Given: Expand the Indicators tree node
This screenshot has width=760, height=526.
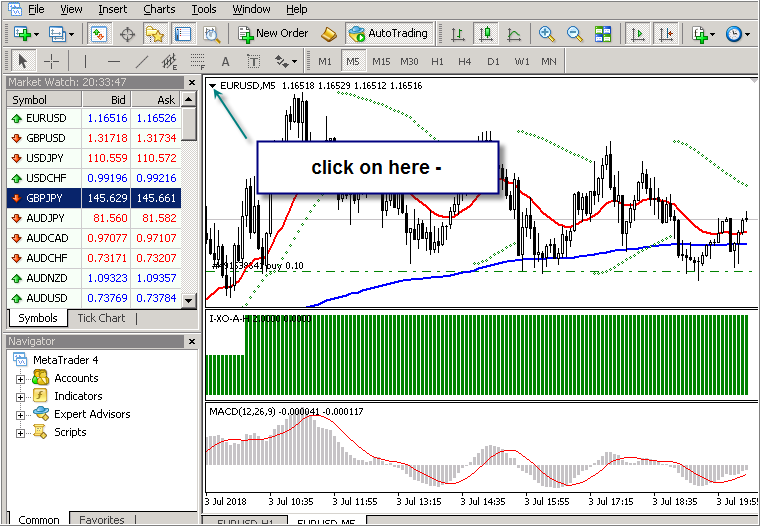Looking at the screenshot, I should 20,397.
